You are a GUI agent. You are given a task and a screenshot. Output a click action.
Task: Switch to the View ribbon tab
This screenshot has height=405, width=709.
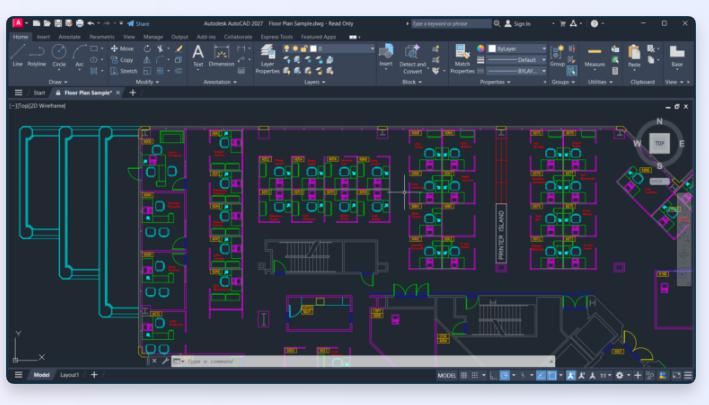pyautogui.click(x=129, y=37)
